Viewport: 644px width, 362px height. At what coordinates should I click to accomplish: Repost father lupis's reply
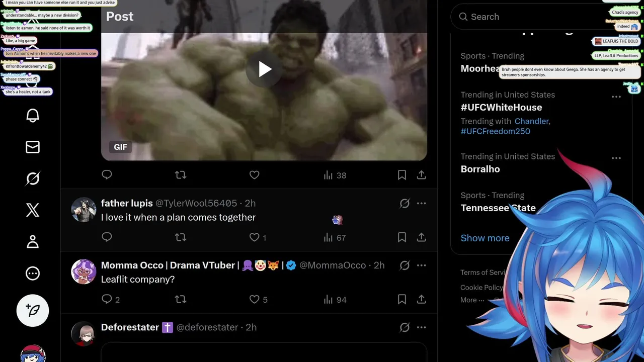(x=181, y=237)
